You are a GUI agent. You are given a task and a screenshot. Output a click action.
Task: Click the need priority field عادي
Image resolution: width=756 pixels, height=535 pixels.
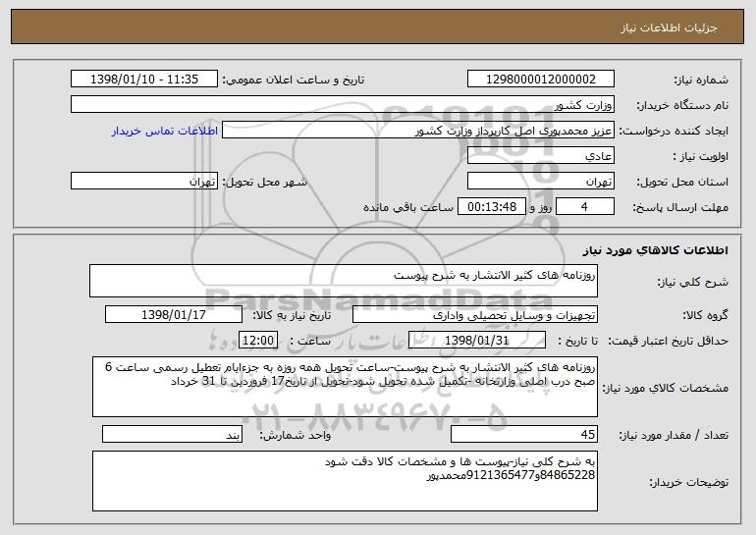540,156
